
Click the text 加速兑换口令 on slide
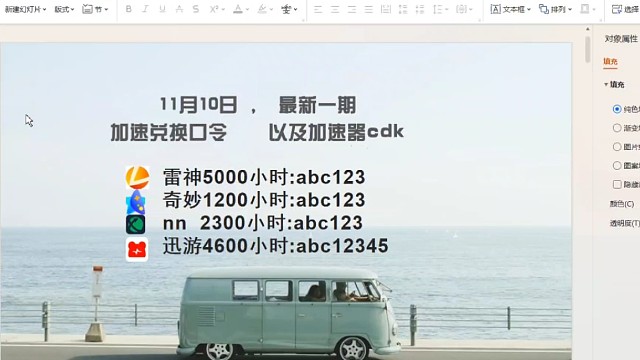169,133
